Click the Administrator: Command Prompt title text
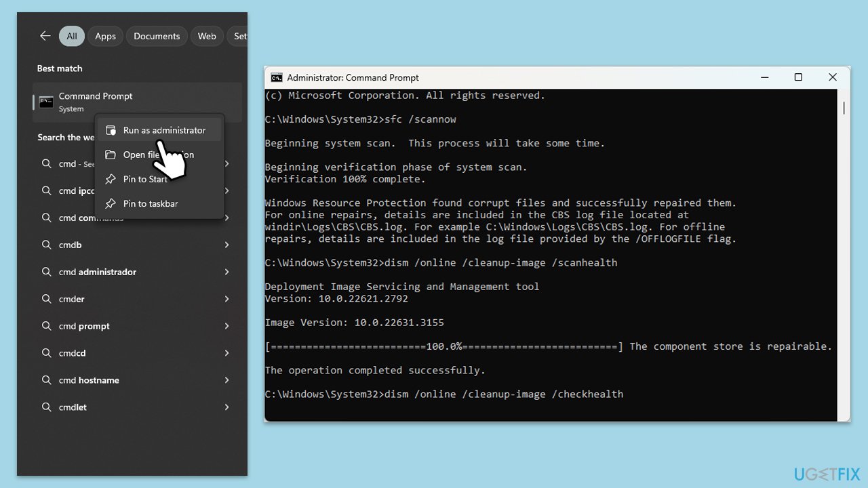This screenshot has width=868, height=488. [353, 77]
